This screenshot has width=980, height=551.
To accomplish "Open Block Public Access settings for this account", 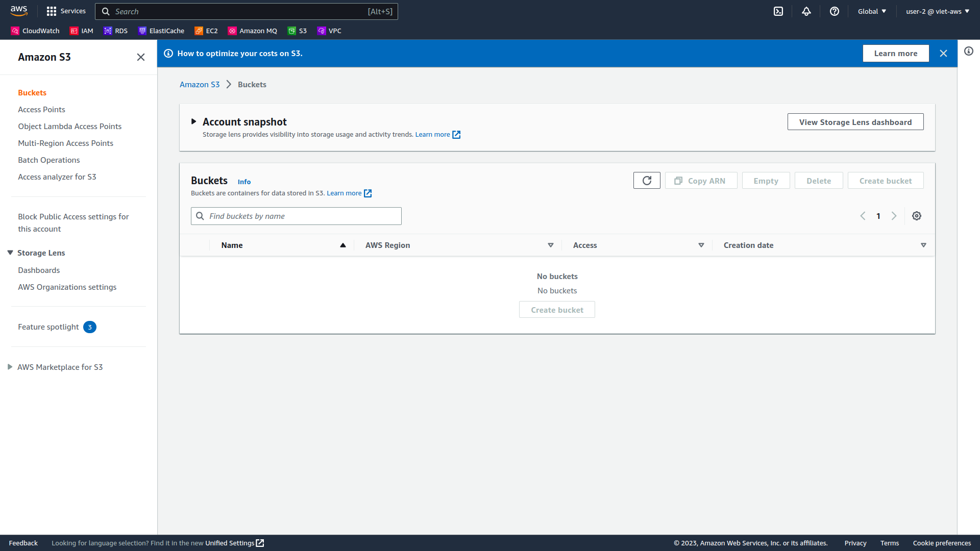I will click(73, 223).
